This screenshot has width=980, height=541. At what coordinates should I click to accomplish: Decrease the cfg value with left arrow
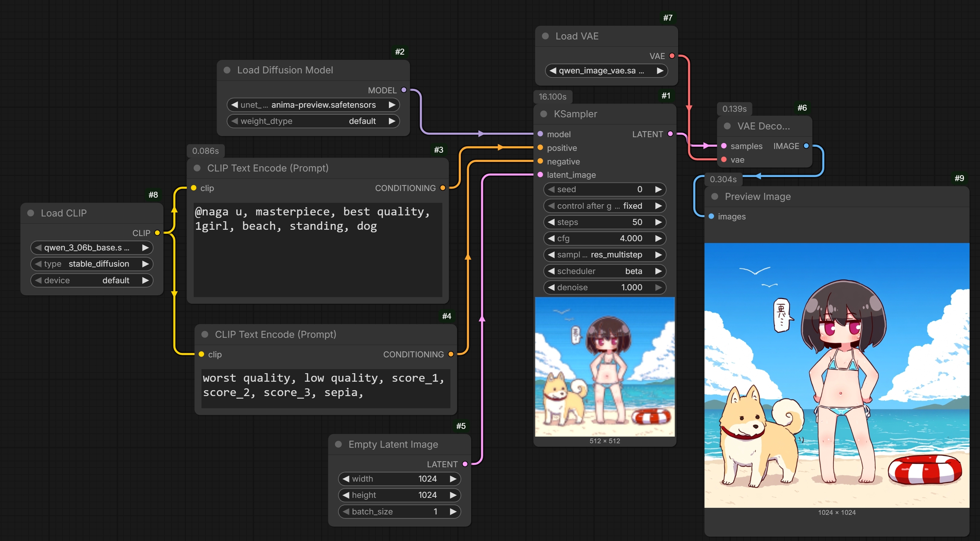(551, 238)
